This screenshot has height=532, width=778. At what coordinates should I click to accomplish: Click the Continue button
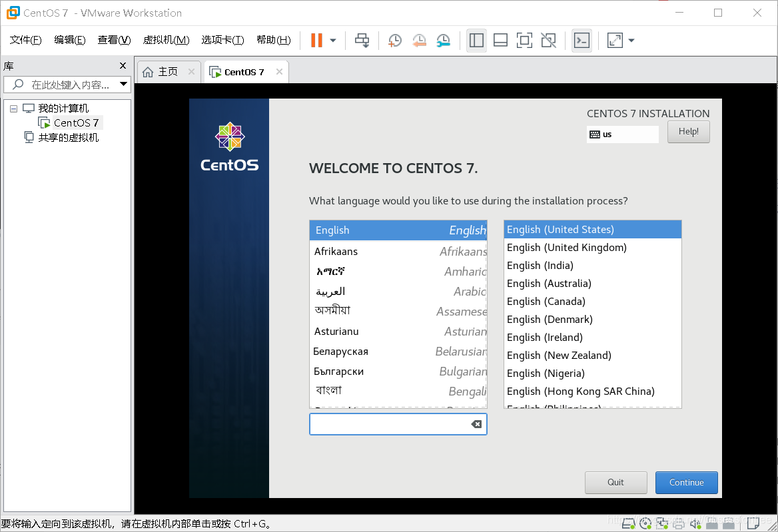pos(686,483)
